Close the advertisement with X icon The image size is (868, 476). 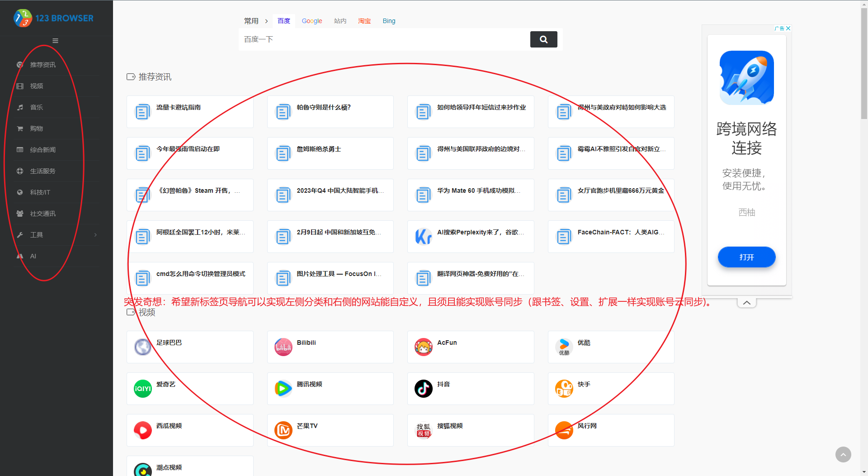pyautogui.click(x=788, y=28)
